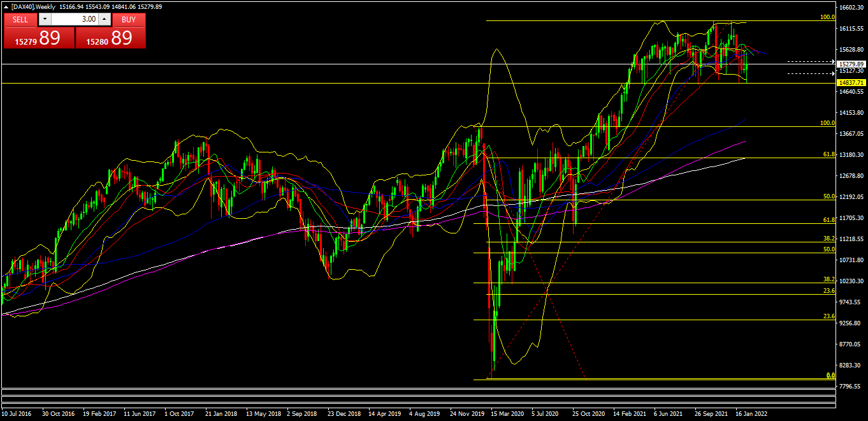868x421 pixels.
Task: Select the white 15279.89 current price label
Action: pyautogui.click(x=851, y=64)
